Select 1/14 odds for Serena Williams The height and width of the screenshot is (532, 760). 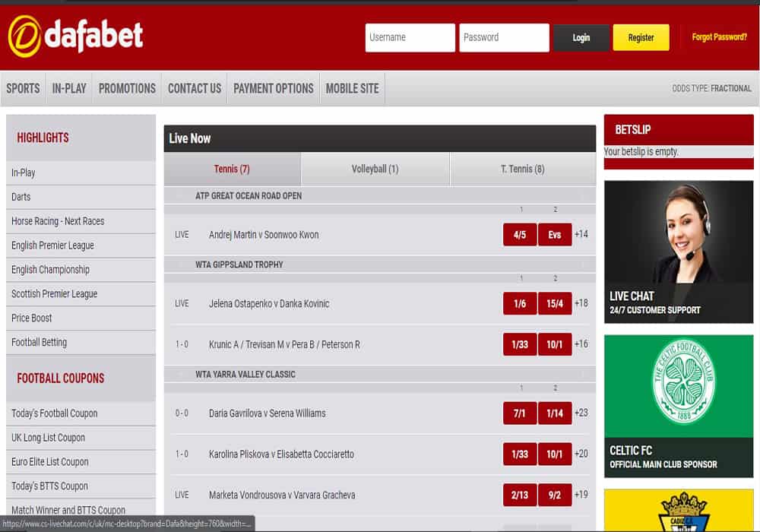555,413
